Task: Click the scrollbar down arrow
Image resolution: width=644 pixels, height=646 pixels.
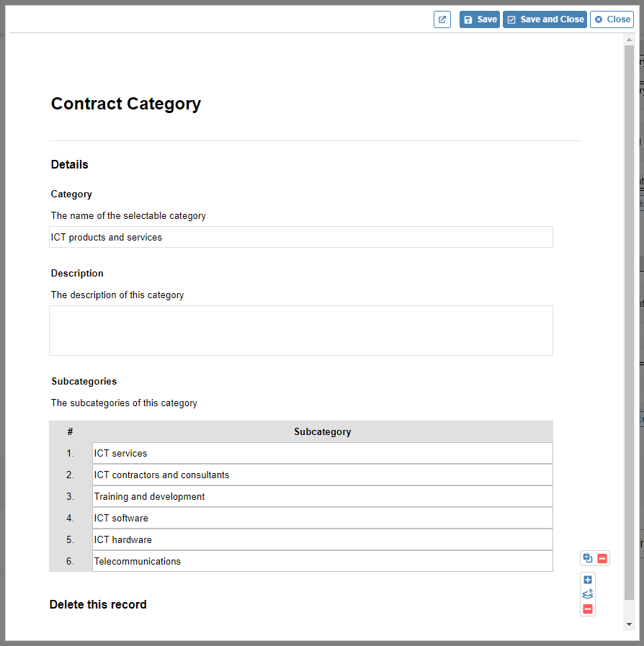Action: click(x=629, y=624)
